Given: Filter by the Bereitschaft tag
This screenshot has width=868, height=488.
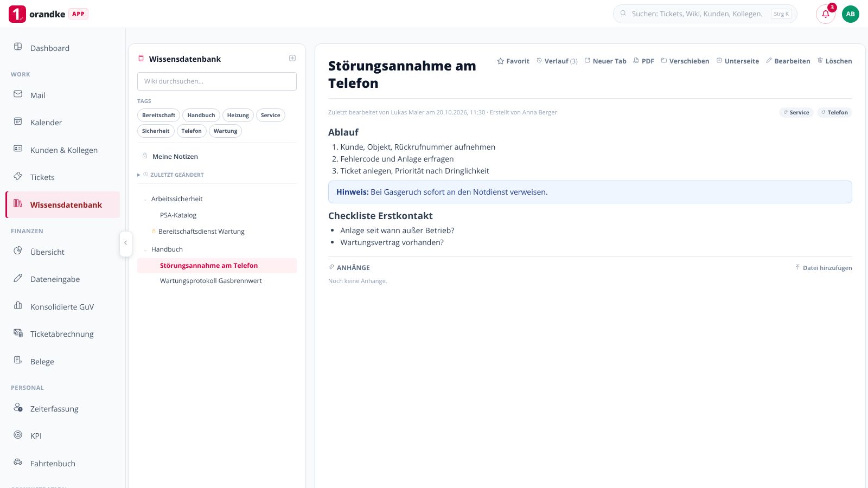Looking at the screenshot, I should 159,115.
